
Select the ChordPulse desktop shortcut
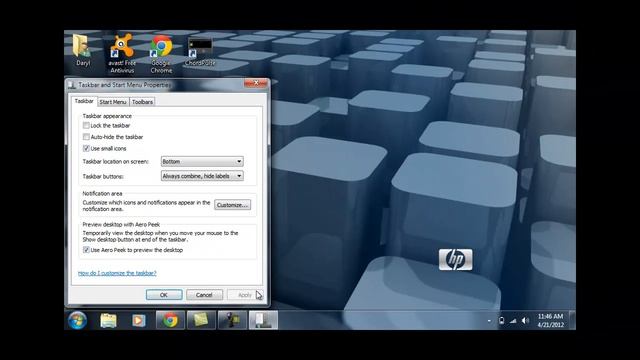click(x=200, y=51)
